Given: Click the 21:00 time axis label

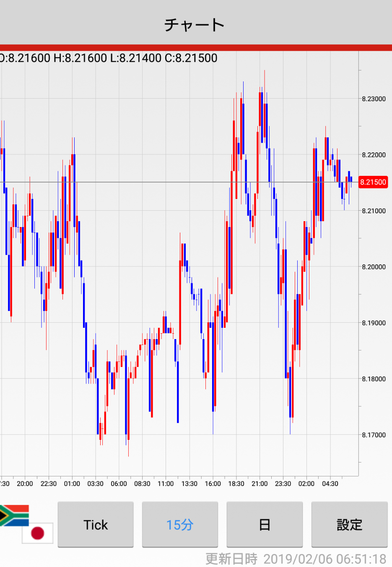Looking at the screenshot, I should click(260, 484).
